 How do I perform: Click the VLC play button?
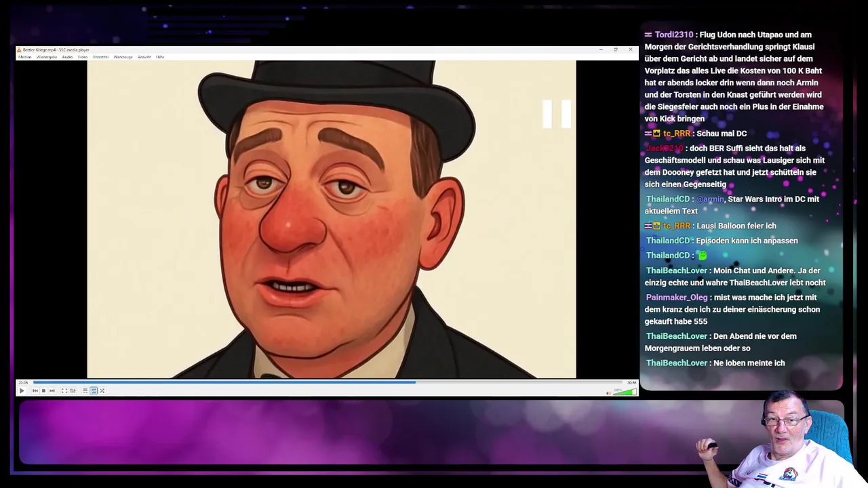pos(22,390)
